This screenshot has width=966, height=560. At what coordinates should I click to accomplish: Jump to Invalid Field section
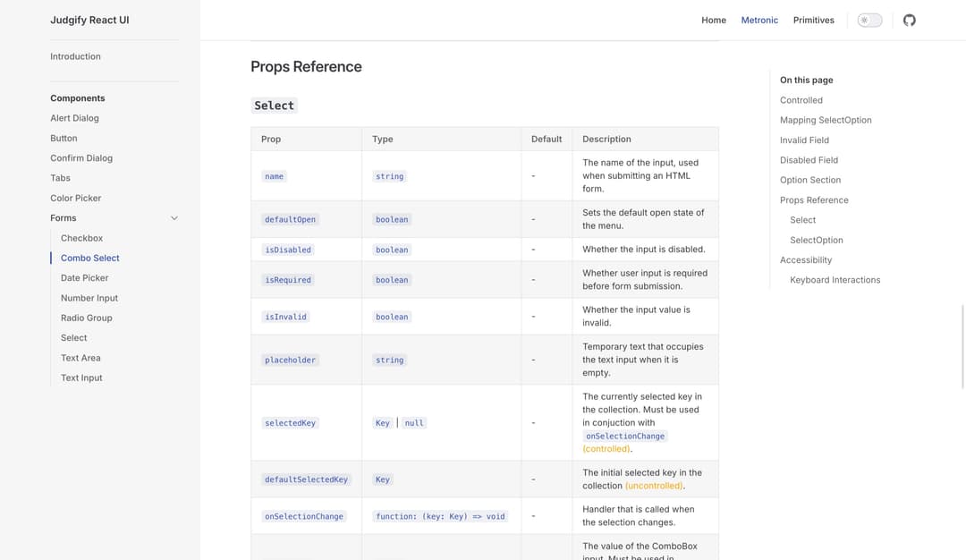tap(804, 140)
